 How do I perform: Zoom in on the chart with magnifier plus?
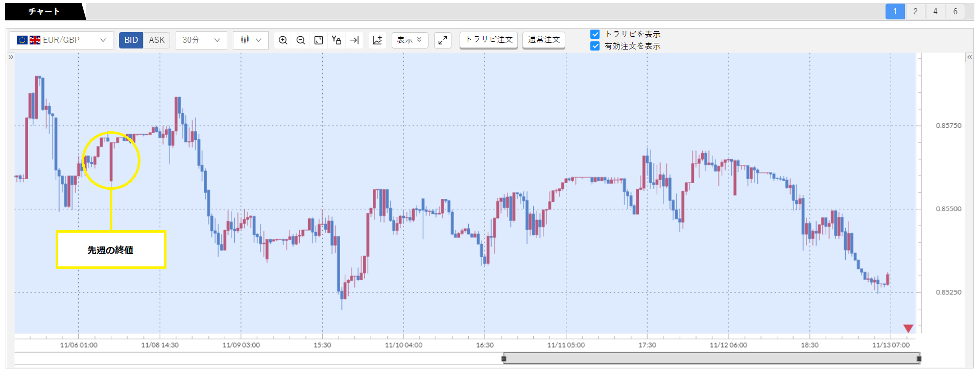[x=283, y=40]
